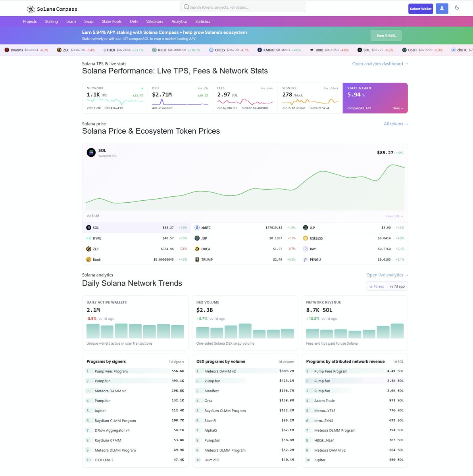Click OKX Labs 2 in signers list
This screenshot has height=476, width=473.
(135, 460)
